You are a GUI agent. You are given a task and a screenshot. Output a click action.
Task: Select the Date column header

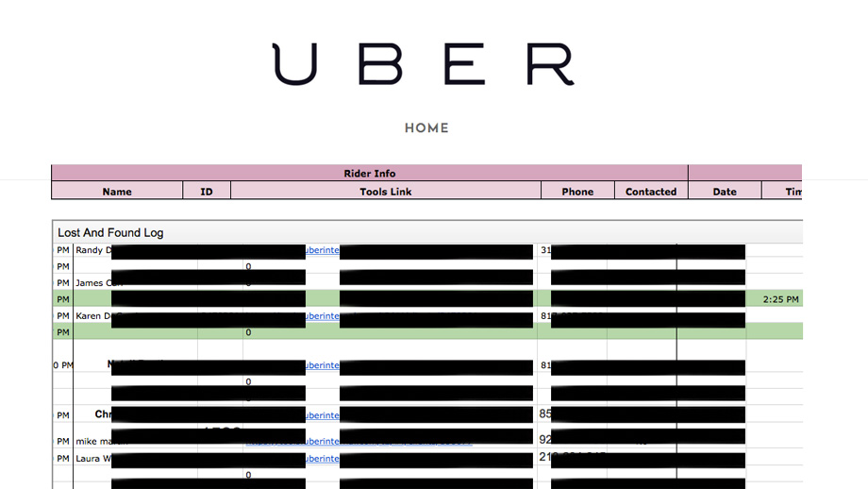[x=725, y=192]
